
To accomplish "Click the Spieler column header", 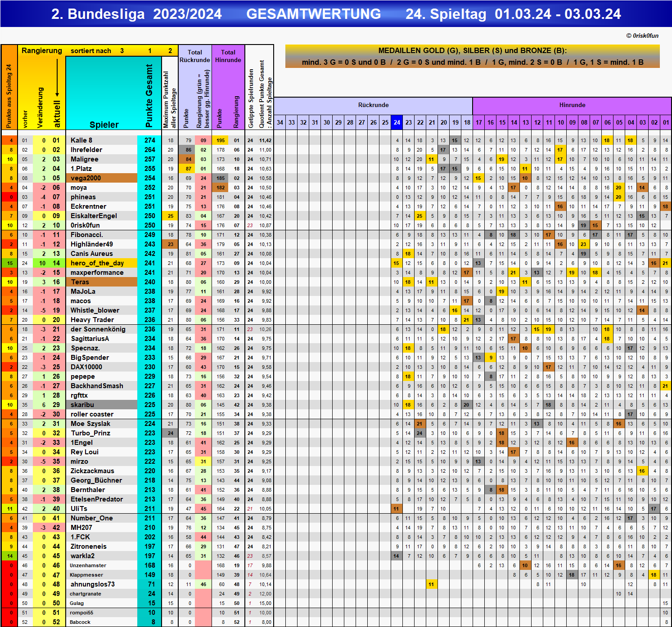I will click(104, 125).
